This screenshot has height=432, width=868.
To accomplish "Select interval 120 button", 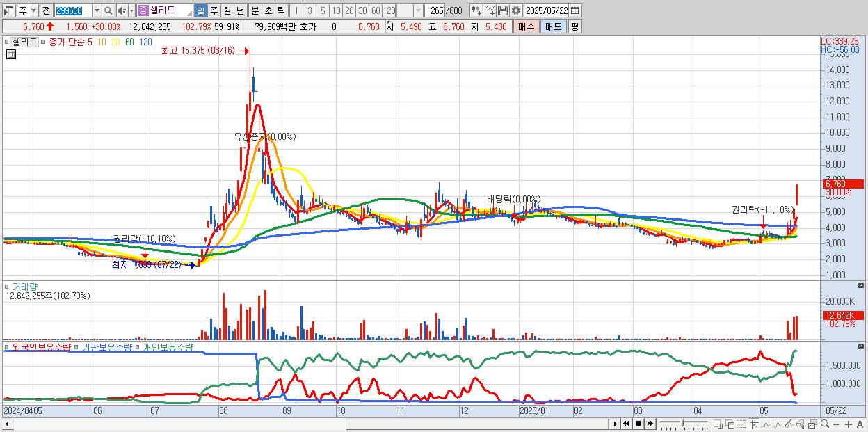I will 389,10.
